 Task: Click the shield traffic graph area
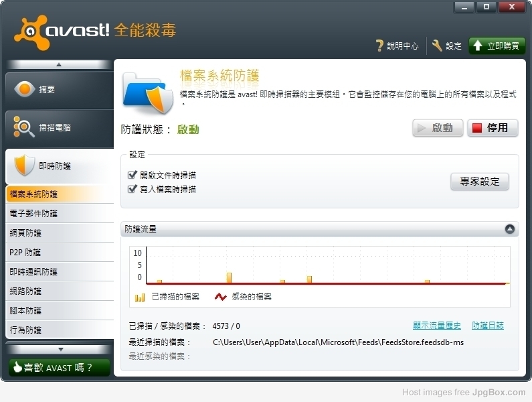327,266
